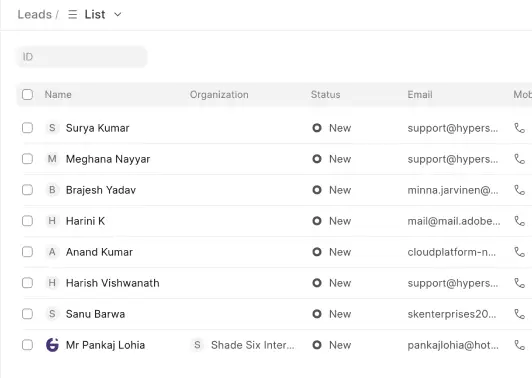Check the box for Meghana Nayyar
Screen dimensions: 532x378
pyautogui.click(x=27, y=159)
